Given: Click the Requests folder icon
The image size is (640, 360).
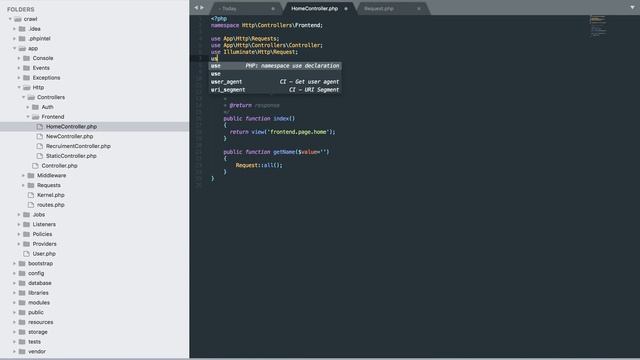Looking at the screenshot, I should 31,185.
